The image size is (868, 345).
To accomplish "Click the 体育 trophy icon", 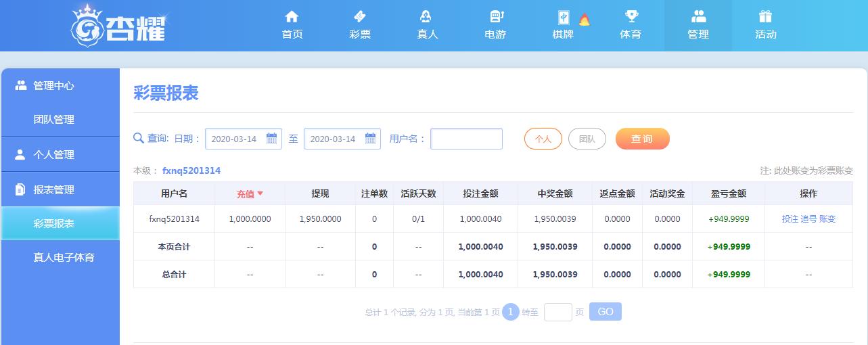I will pos(631,17).
